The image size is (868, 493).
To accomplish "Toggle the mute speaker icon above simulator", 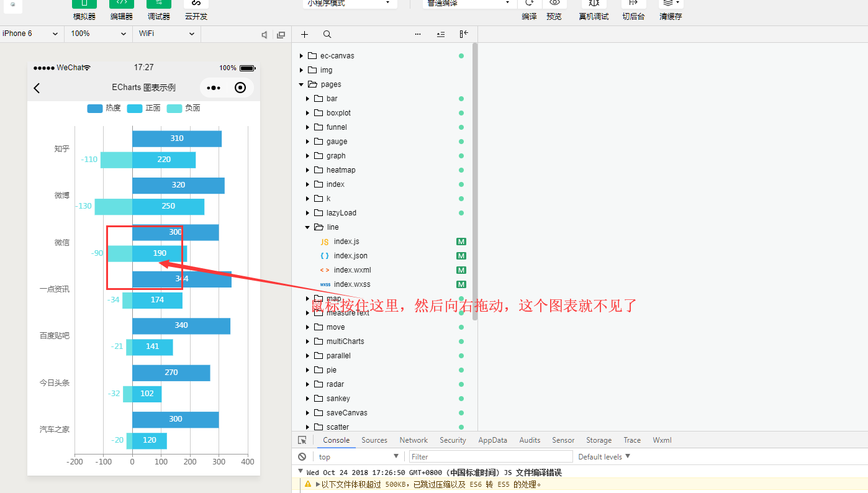I will 263,34.
